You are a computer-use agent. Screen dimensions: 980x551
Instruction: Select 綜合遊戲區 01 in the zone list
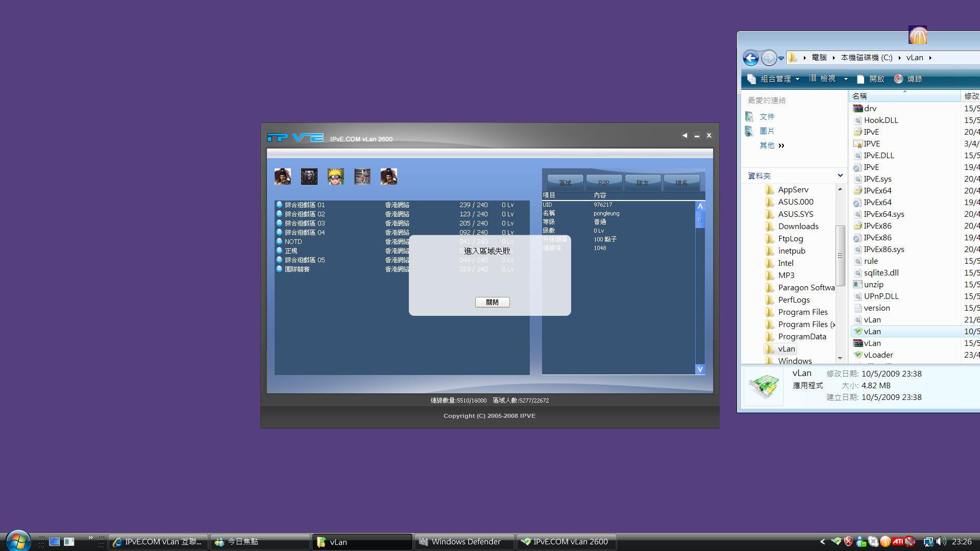[305, 205]
